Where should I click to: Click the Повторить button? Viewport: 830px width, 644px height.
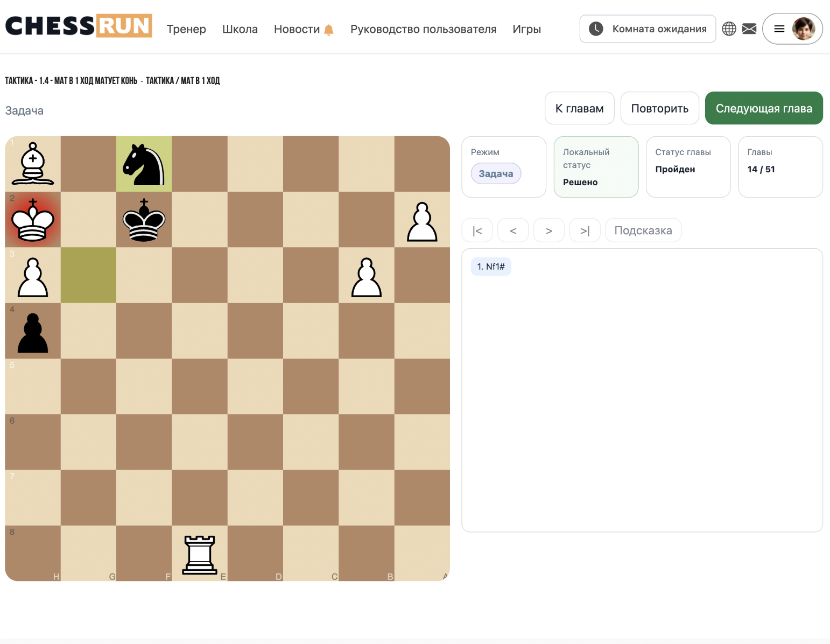pyautogui.click(x=660, y=108)
